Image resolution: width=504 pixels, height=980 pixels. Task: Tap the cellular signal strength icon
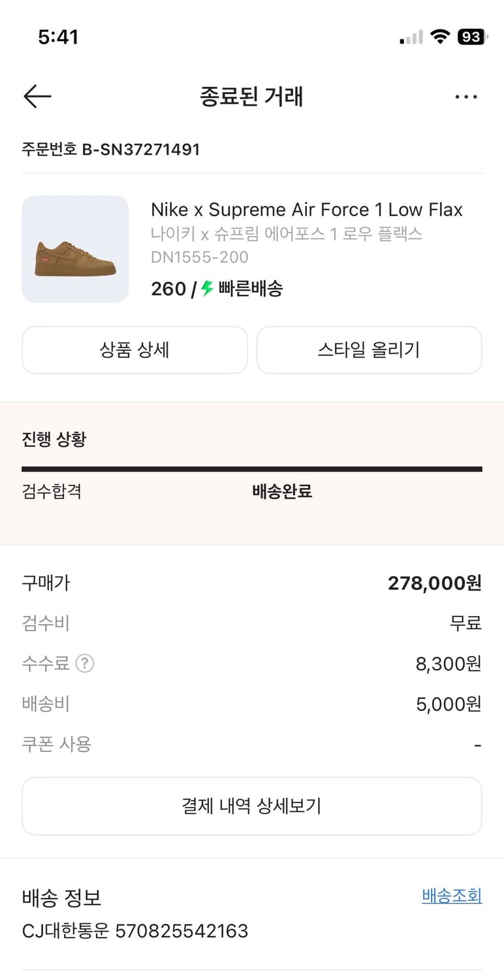point(411,38)
